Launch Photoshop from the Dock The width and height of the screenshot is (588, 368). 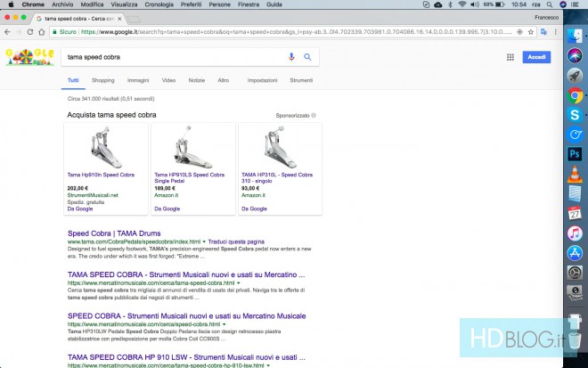tap(575, 154)
